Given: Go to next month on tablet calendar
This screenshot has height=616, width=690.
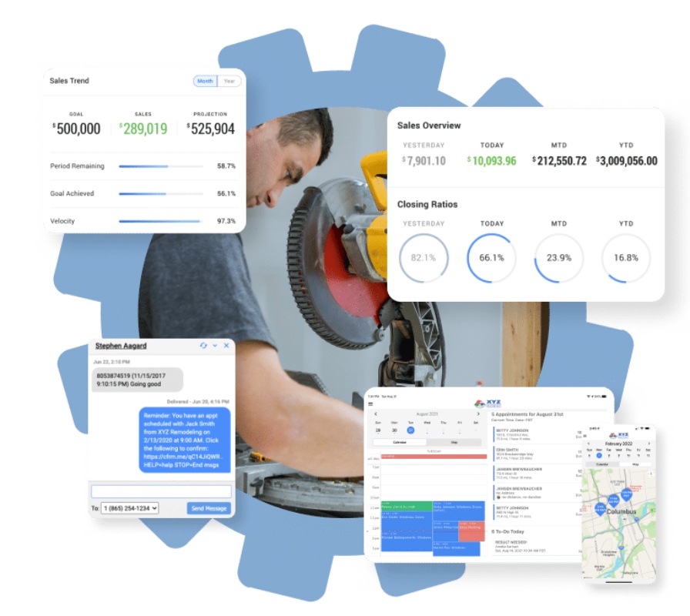Looking at the screenshot, I should coord(478,414).
